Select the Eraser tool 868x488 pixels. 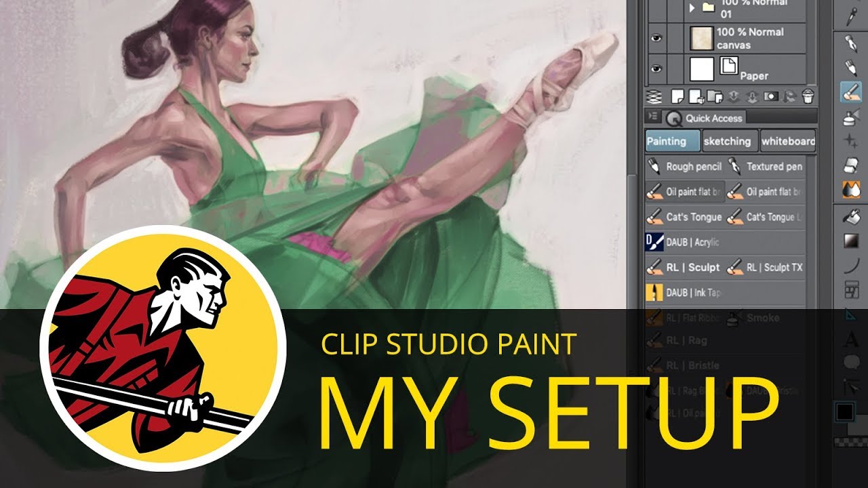(851, 166)
